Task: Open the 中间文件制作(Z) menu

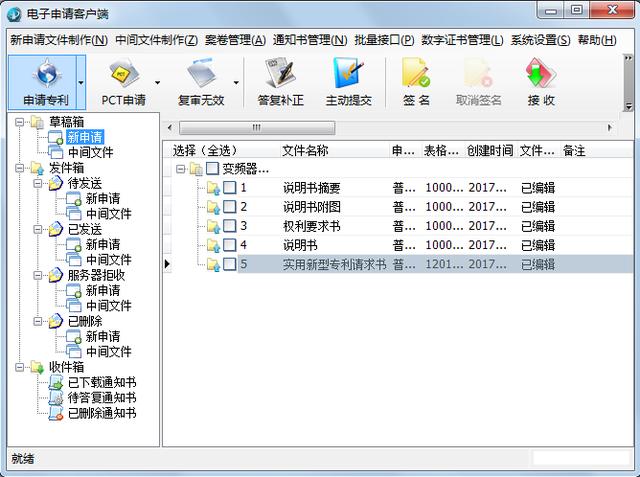Action: 156,40
